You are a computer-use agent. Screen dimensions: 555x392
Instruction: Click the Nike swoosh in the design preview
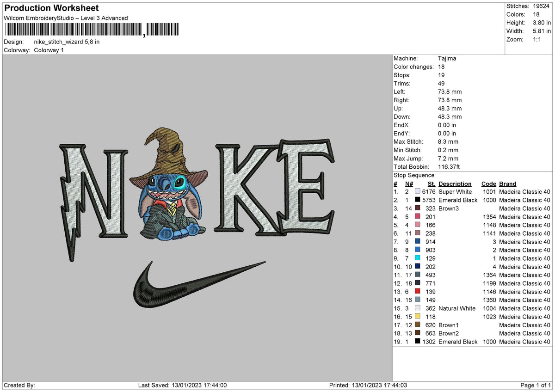(x=199, y=284)
